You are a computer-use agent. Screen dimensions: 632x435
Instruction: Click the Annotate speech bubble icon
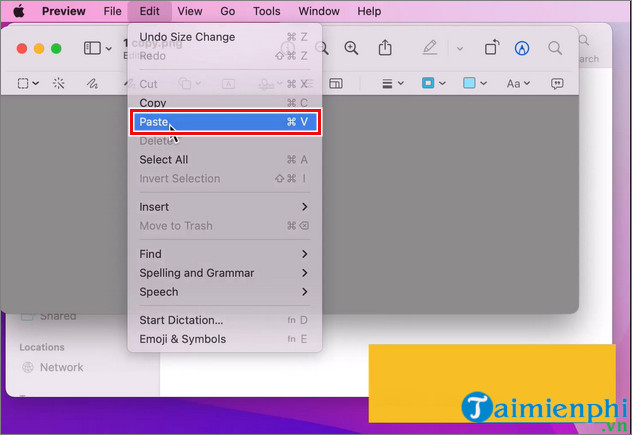[557, 83]
